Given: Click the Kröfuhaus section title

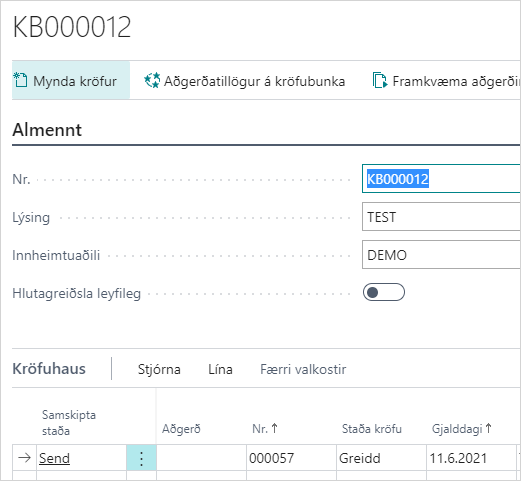Looking at the screenshot, I should click(49, 369).
